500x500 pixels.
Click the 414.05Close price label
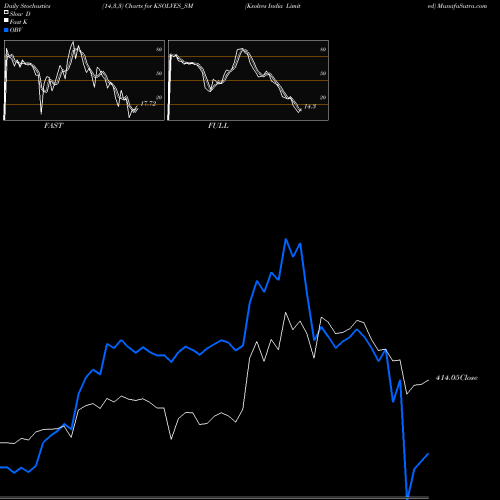[x=457, y=378]
